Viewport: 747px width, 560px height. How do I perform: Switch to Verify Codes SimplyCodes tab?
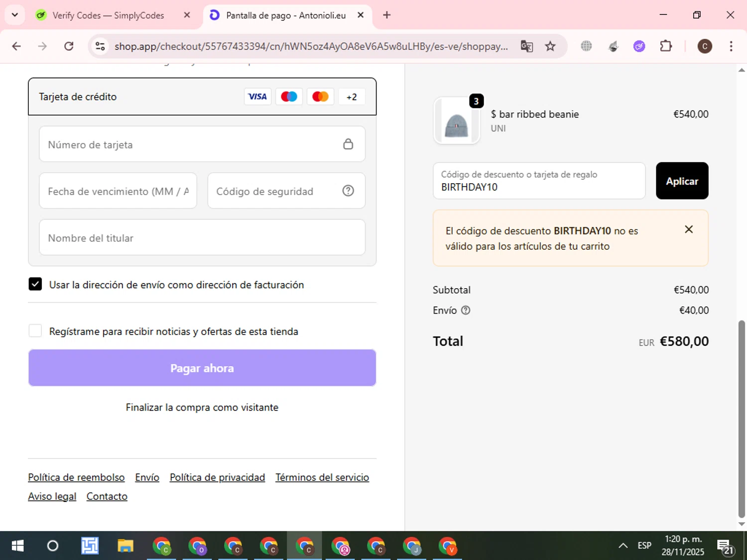coord(108,15)
